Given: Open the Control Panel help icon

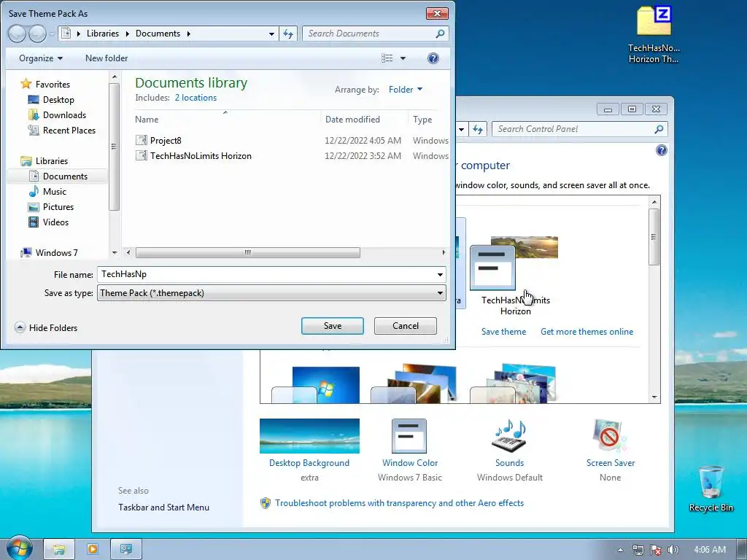Looking at the screenshot, I should pos(661,150).
